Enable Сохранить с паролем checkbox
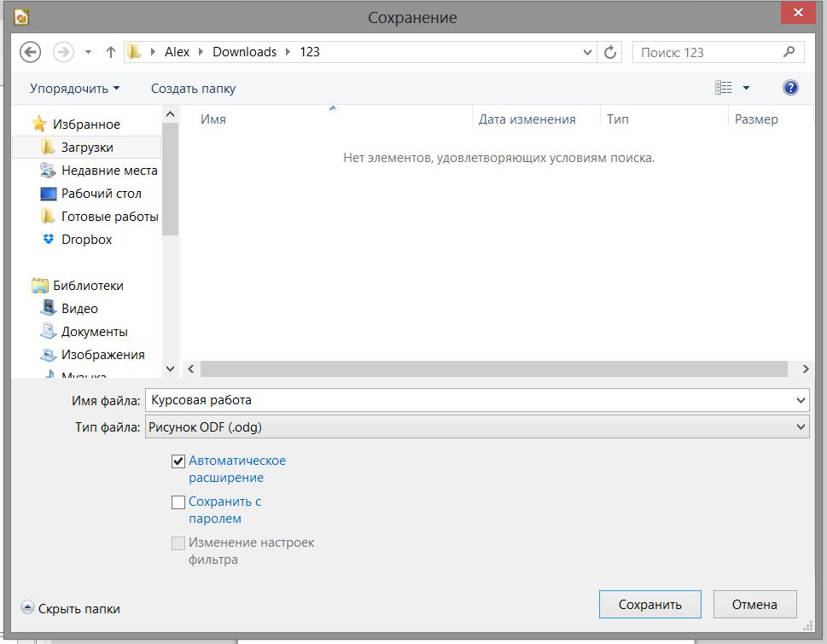The height and width of the screenshot is (644, 827). coord(178,502)
